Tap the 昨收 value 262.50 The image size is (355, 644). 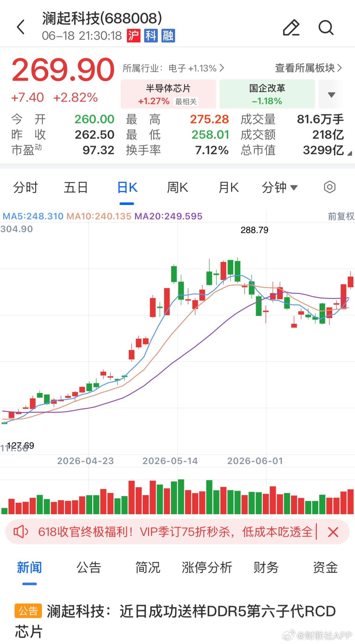coord(94,135)
